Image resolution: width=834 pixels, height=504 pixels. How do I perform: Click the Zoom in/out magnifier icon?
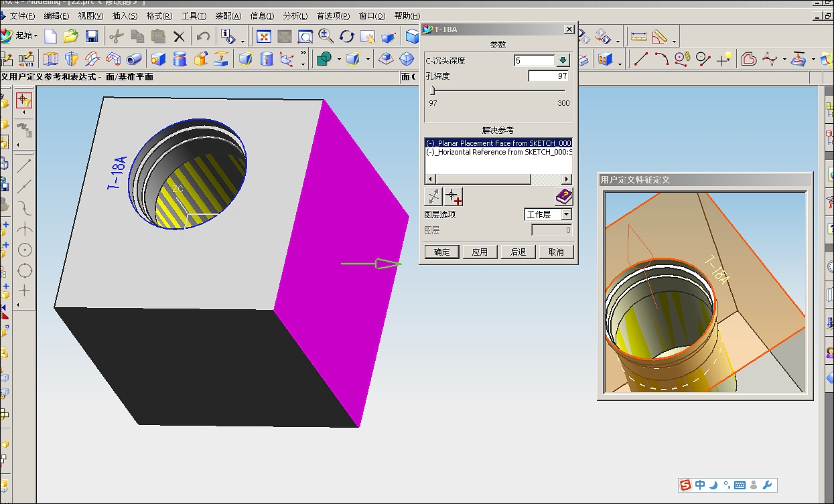(x=326, y=36)
